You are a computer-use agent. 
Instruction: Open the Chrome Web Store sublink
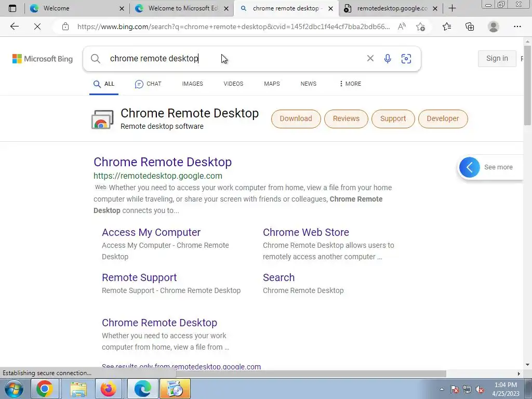click(306, 232)
